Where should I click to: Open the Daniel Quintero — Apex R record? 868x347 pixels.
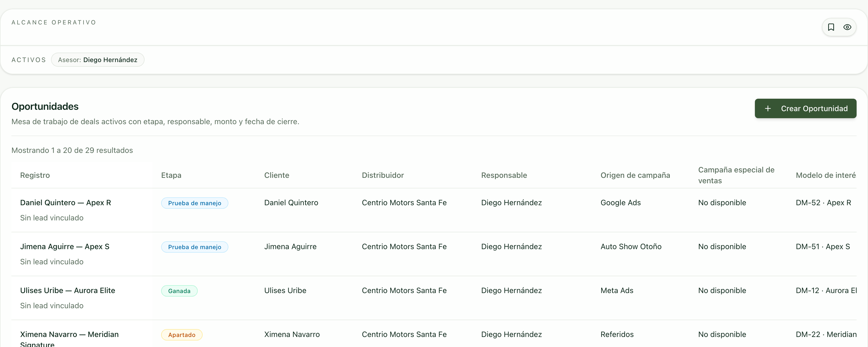pos(65,203)
